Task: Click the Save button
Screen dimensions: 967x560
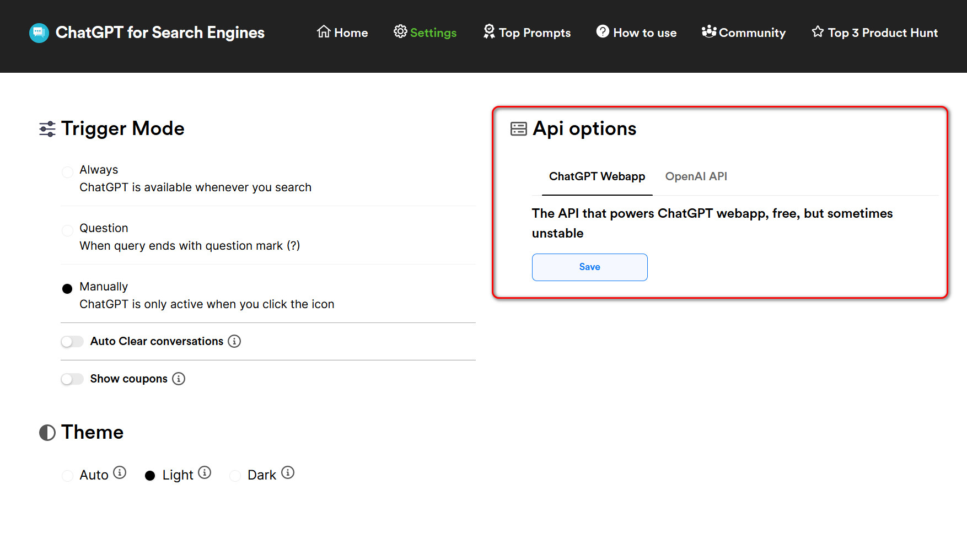Action: [590, 267]
